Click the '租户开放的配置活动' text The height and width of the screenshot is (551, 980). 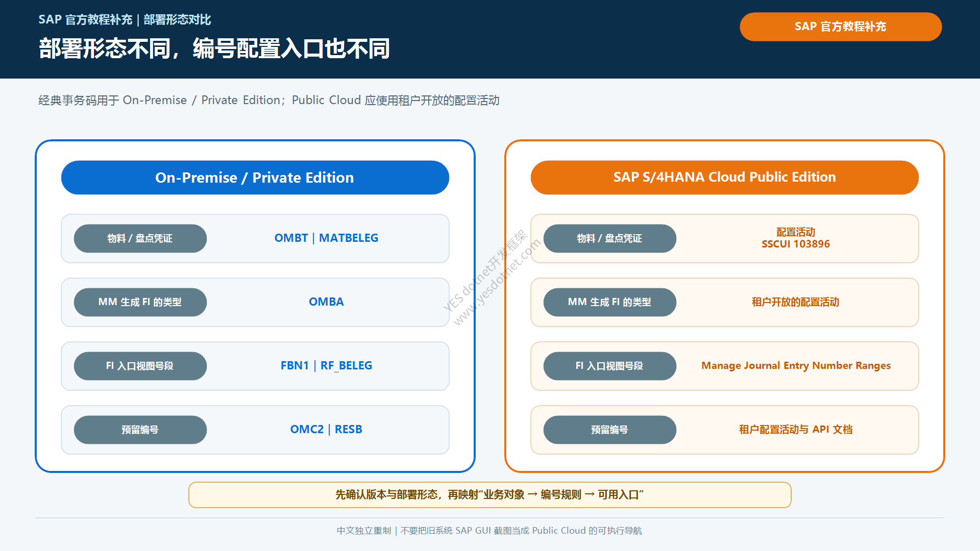[796, 302]
